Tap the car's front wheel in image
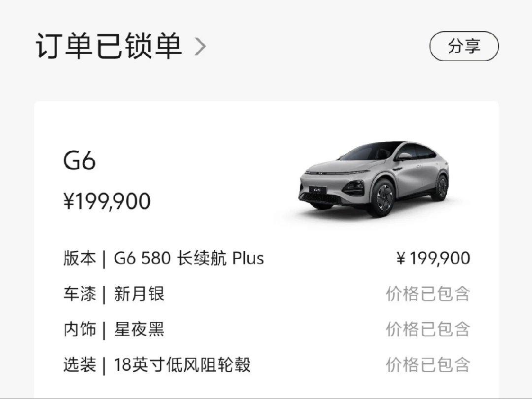 click(x=383, y=199)
